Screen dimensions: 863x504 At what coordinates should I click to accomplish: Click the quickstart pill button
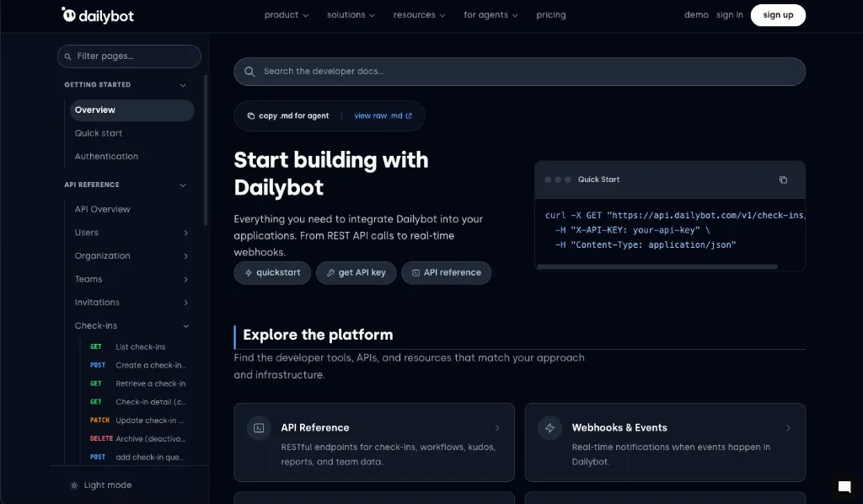[272, 273]
